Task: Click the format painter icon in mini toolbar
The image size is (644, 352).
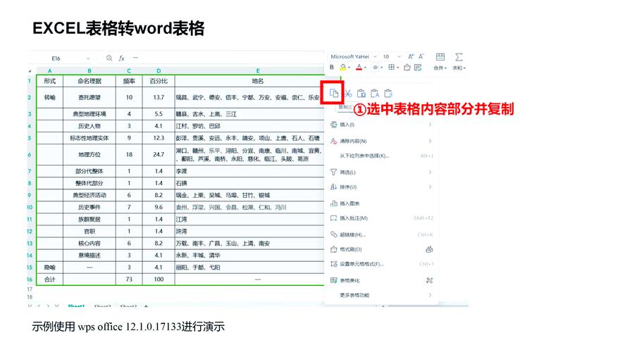Action: (407, 68)
